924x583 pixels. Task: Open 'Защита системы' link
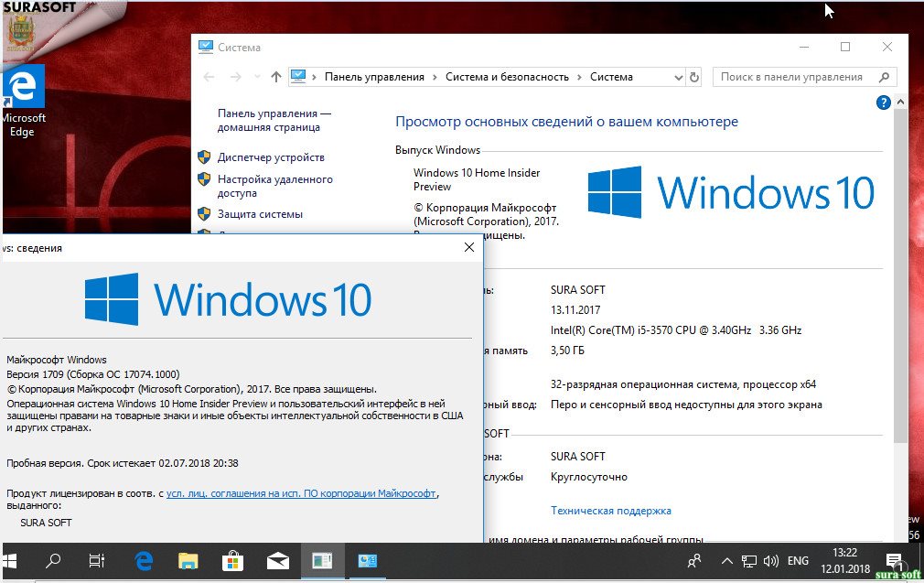260,214
